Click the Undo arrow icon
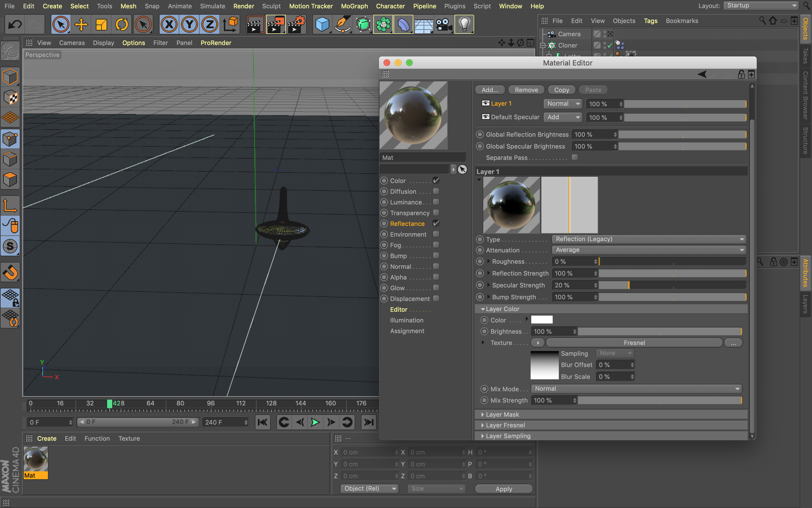The width and height of the screenshot is (812, 508). click(x=15, y=25)
